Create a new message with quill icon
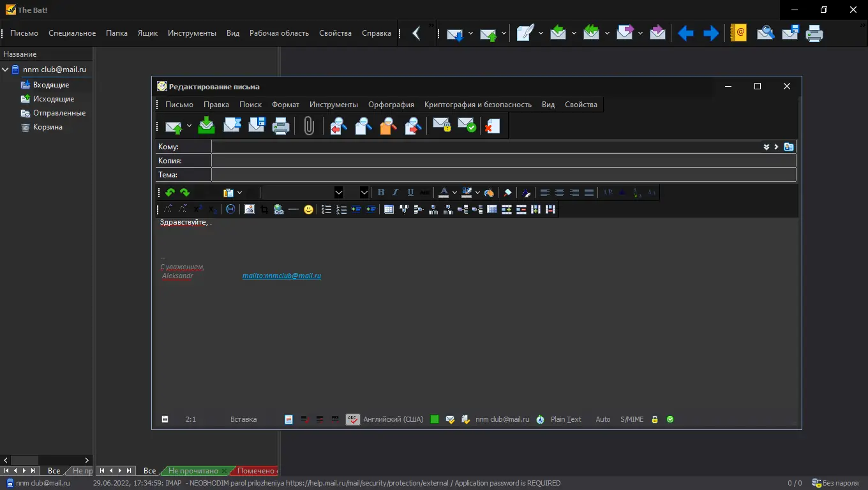Viewport: 868px width, 490px height. pos(525,33)
